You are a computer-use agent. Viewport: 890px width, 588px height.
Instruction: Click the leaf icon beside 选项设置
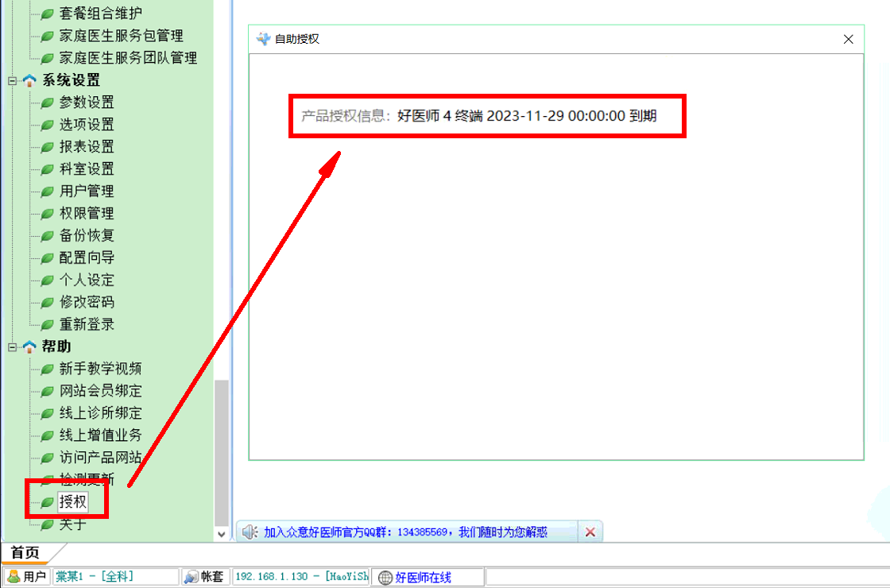[47, 125]
